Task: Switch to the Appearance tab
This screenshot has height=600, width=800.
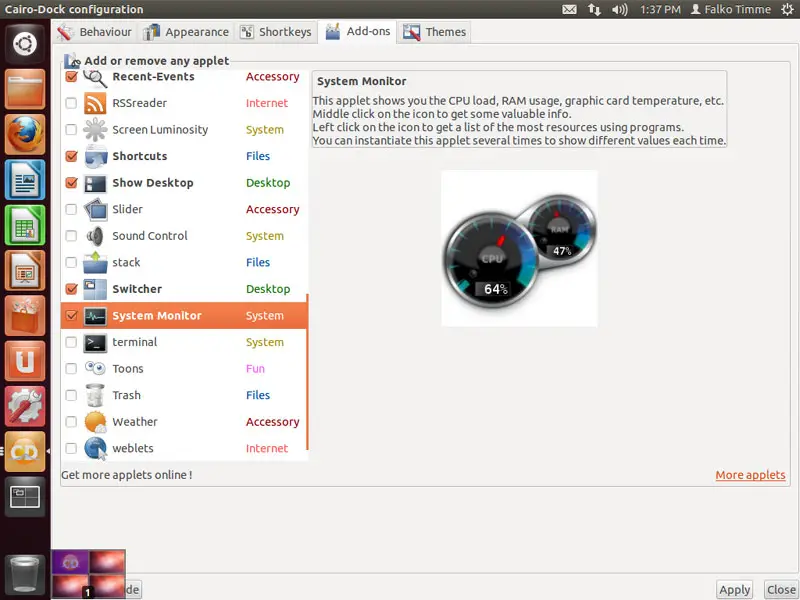Action: click(x=186, y=32)
